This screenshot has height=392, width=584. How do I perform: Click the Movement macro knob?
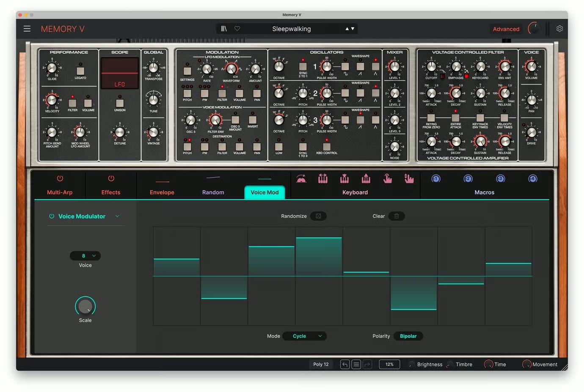pyautogui.click(x=527, y=365)
